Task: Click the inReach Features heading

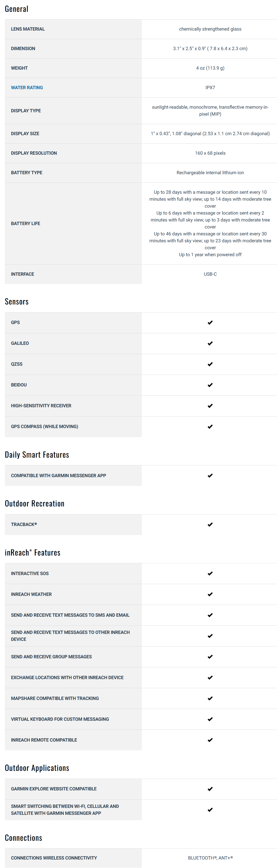Action: [x=32, y=553]
